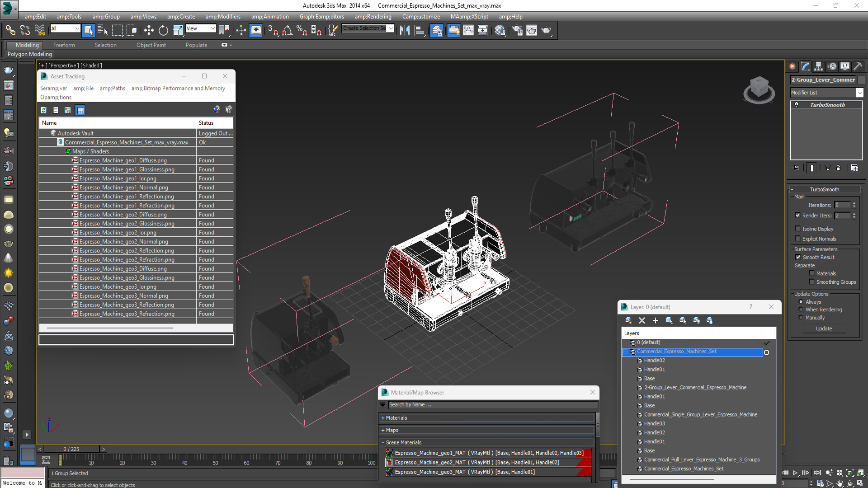Open the amp;Rendering menu
The width and height of the screenshot is (868, 488).
[373, 17]
